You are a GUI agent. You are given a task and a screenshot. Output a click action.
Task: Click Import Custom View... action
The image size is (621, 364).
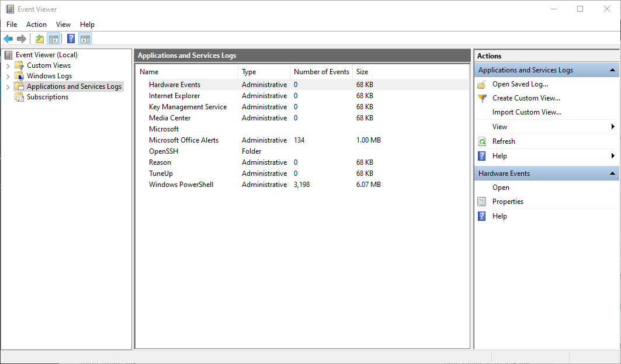527,113
